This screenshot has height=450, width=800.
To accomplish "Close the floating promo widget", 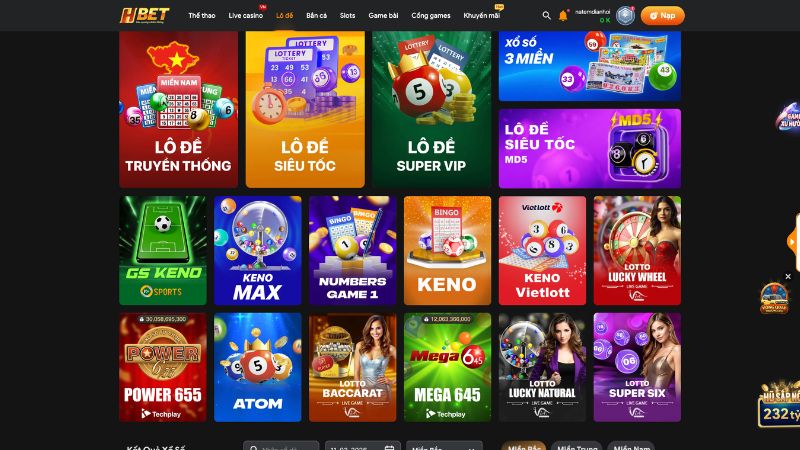I will 788,277.
